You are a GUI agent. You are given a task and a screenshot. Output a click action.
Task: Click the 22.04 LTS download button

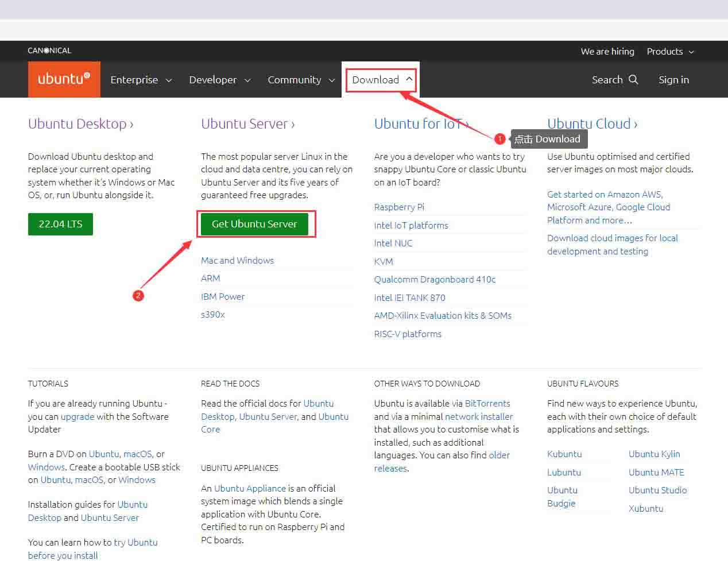pos(60,224)
